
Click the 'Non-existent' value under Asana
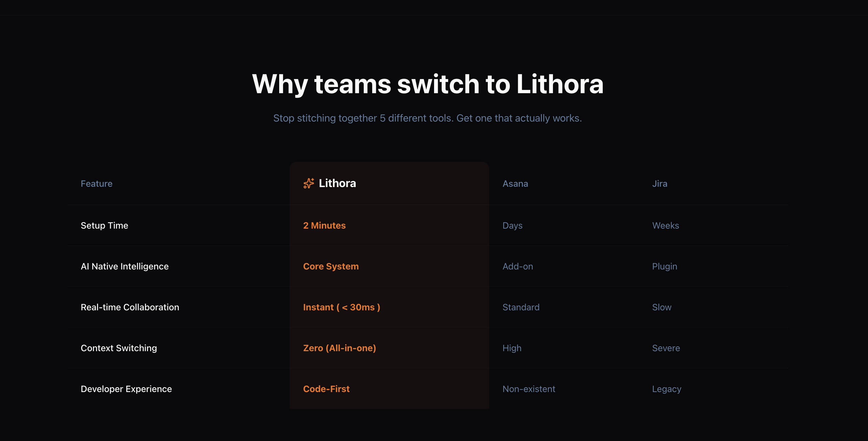click(529, 389)
